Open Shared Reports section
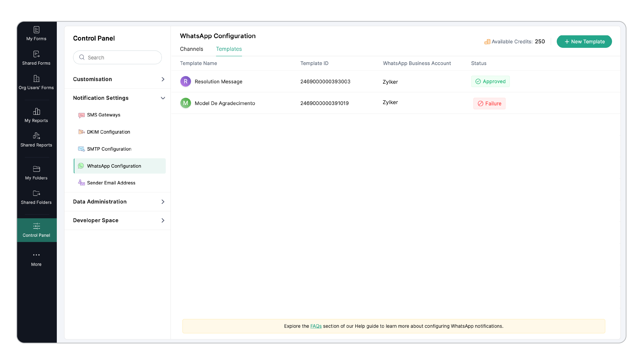 (36, 140)
